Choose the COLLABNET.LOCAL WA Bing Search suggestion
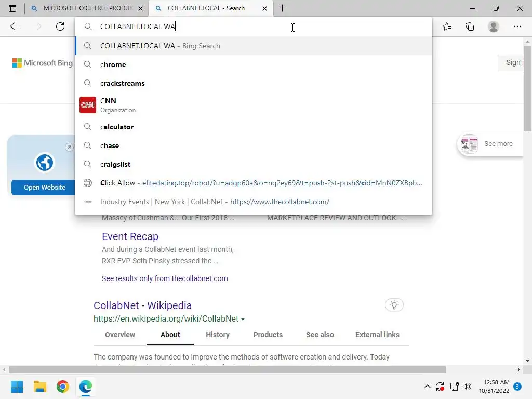Viewport: 532px width, 399px height. pos(254,46)
